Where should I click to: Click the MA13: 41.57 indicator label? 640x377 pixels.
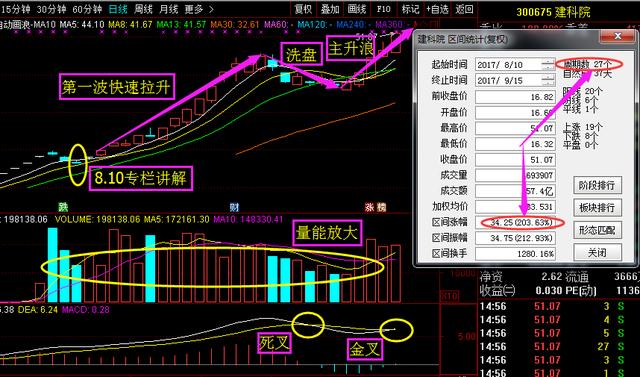181,25
